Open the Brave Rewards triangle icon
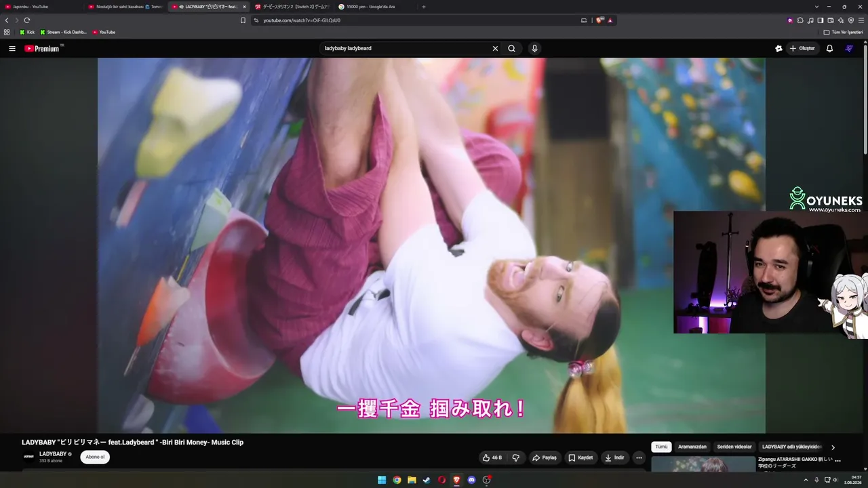Image resolution: width=868 pixels, height=488 pixels. (610, 20)
